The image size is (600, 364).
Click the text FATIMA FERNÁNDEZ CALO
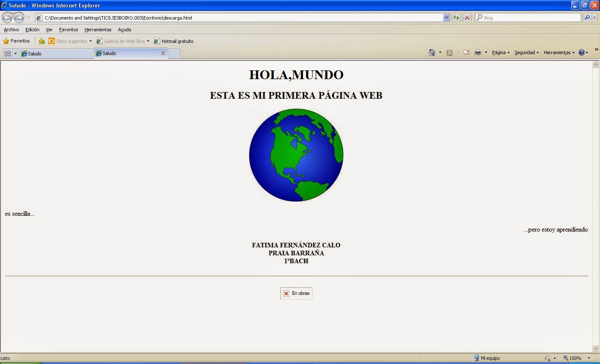pyautogui.click(x=296, y=245)
